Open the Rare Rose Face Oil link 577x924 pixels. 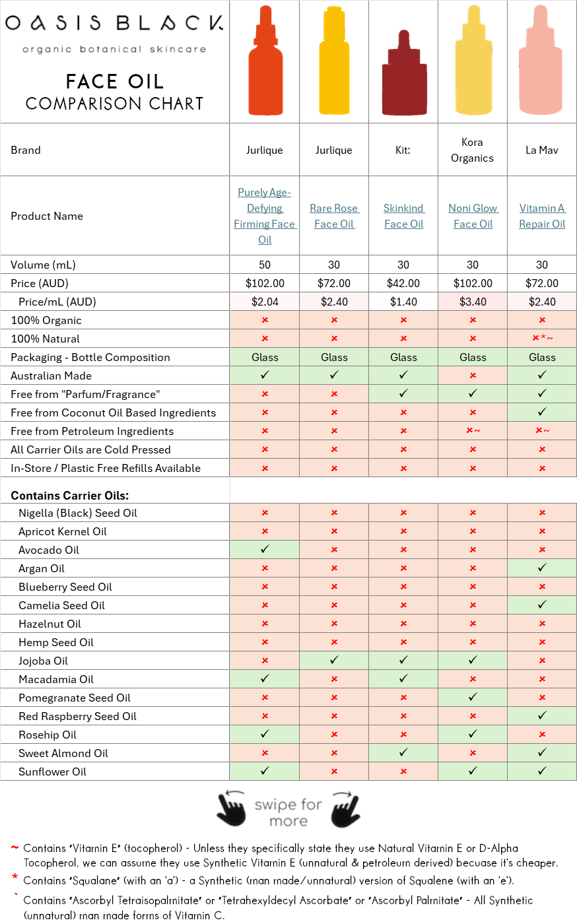pos(334,216)
